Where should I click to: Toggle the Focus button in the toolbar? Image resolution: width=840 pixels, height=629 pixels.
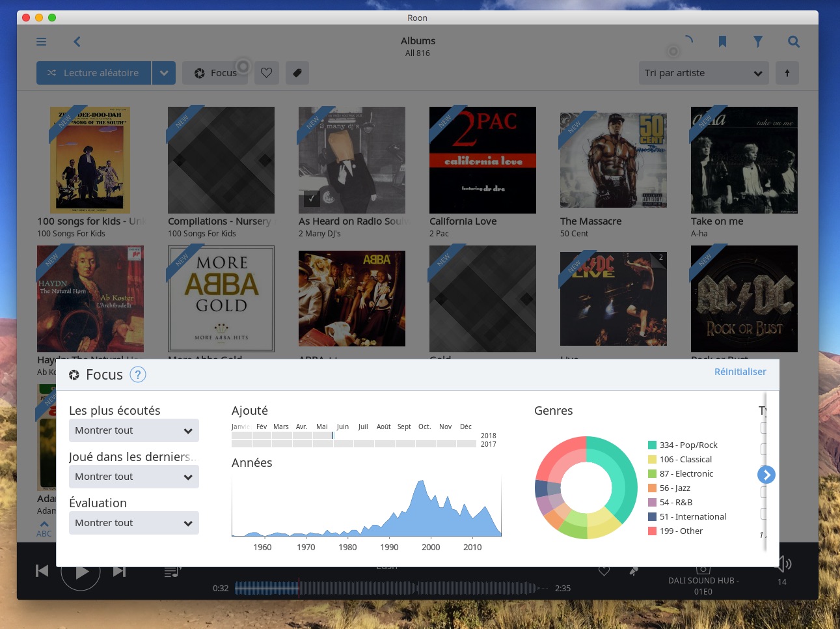(215, 73)
